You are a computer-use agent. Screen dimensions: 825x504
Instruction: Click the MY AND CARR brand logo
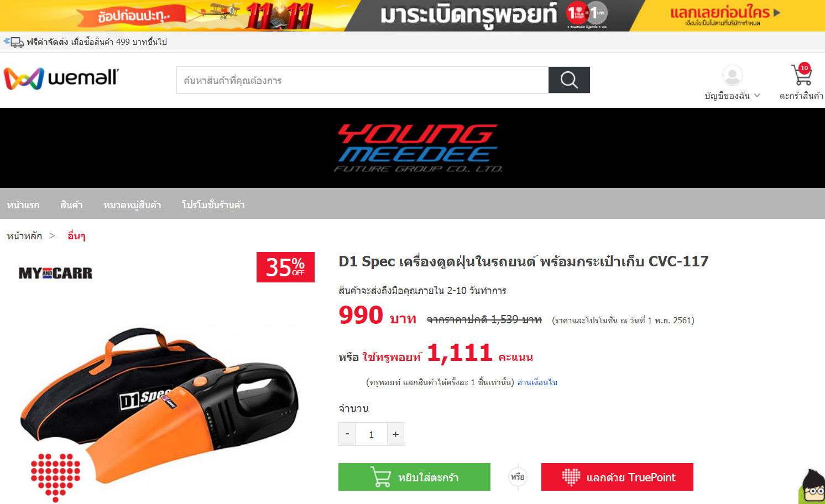point(55,273)
